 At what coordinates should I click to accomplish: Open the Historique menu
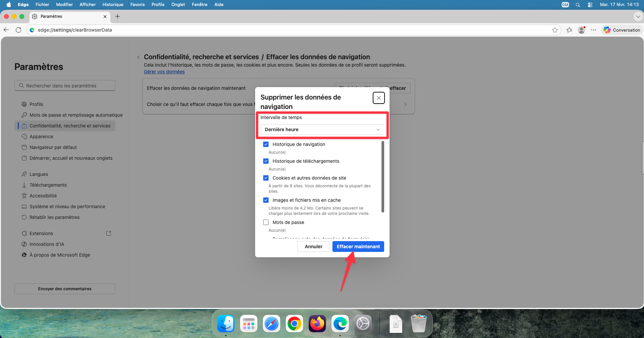click(113, 5)
